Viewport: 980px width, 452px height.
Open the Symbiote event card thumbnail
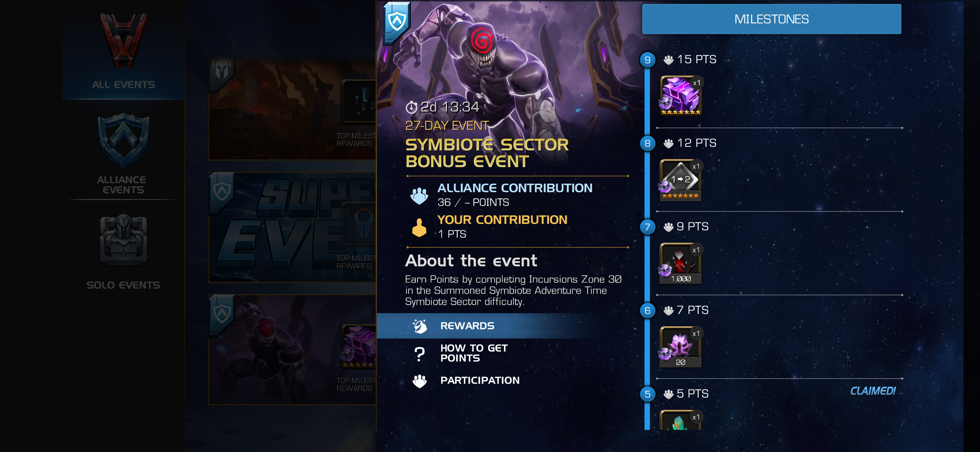tap(292, 350)
